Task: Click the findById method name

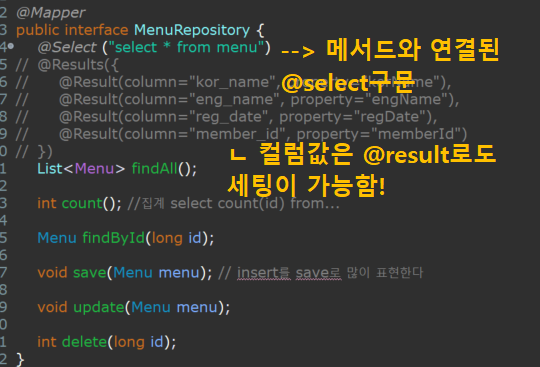Action: 114,238
